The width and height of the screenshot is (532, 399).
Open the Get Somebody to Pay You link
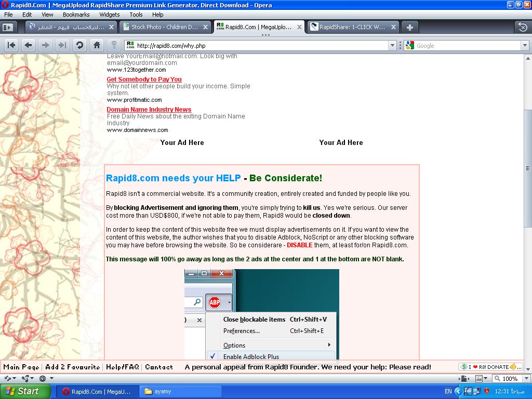144,79
